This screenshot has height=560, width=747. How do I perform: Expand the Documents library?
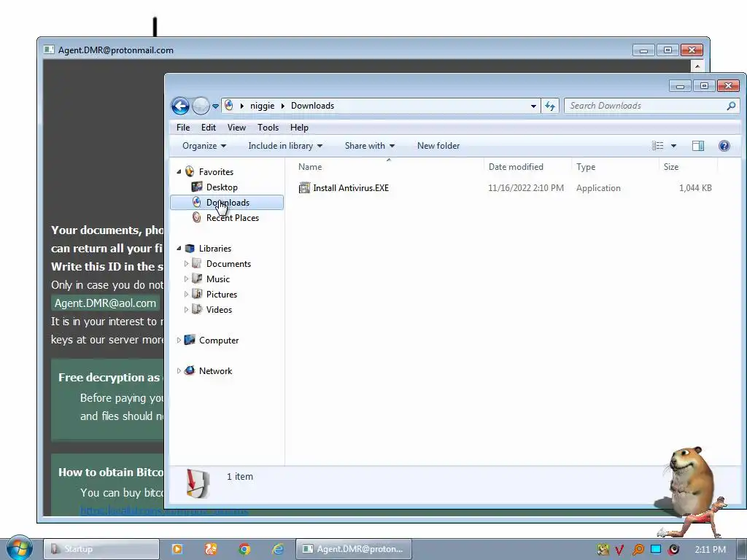tap(186, 264)
